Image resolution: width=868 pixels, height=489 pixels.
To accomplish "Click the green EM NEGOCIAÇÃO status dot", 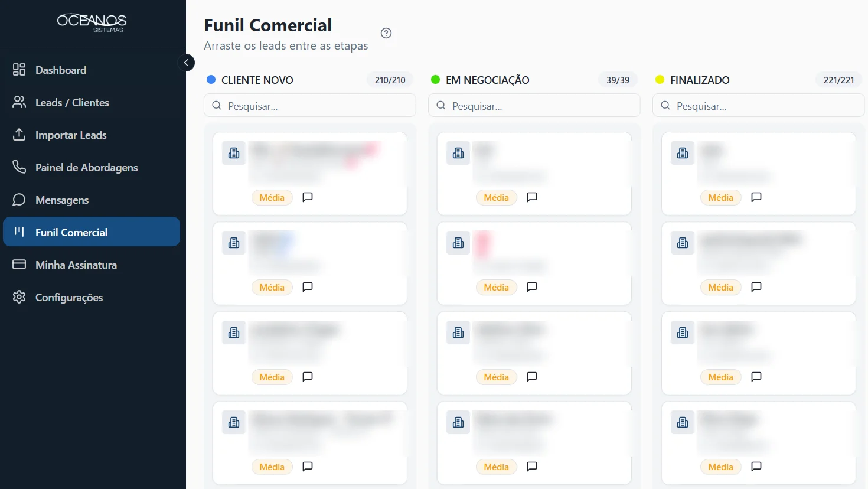I will click(x=435, y=79).
